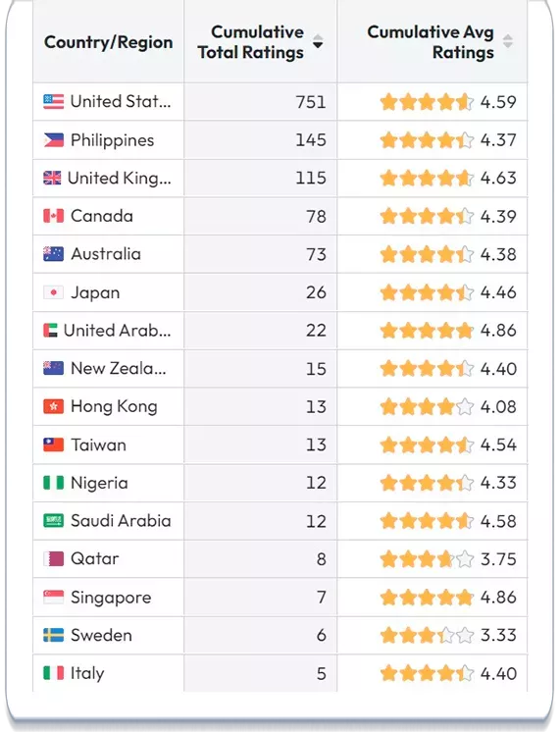The width and height of the screenshot is (560, 732).
Task: Click the United States flag icon
Action: click(x=53, y=102)
